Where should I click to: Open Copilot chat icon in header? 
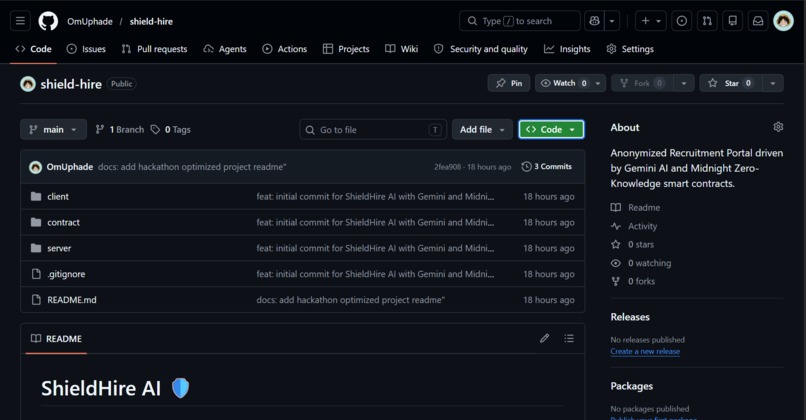(x=594, y=21)
